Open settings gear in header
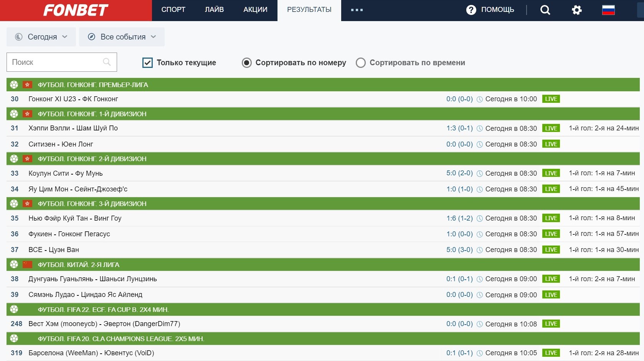644x361 pixels. click(x=576, y=10)
